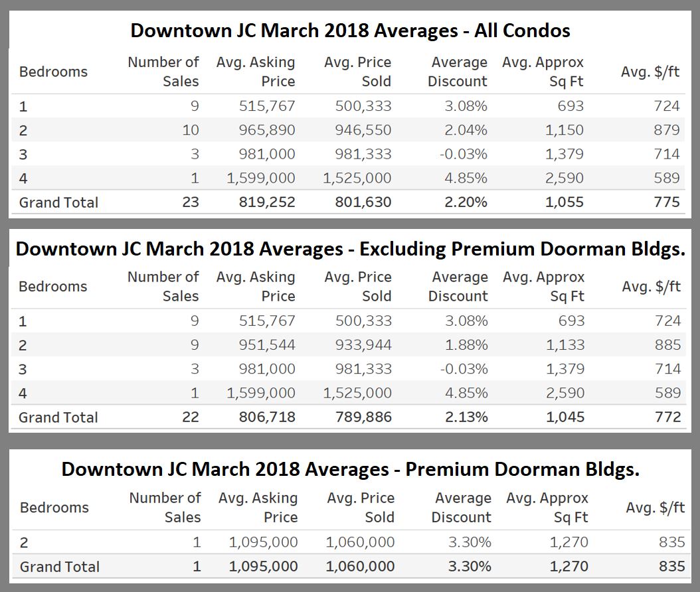
Task: Click Grand Total discount 2.13%
Action: point(466,417)
